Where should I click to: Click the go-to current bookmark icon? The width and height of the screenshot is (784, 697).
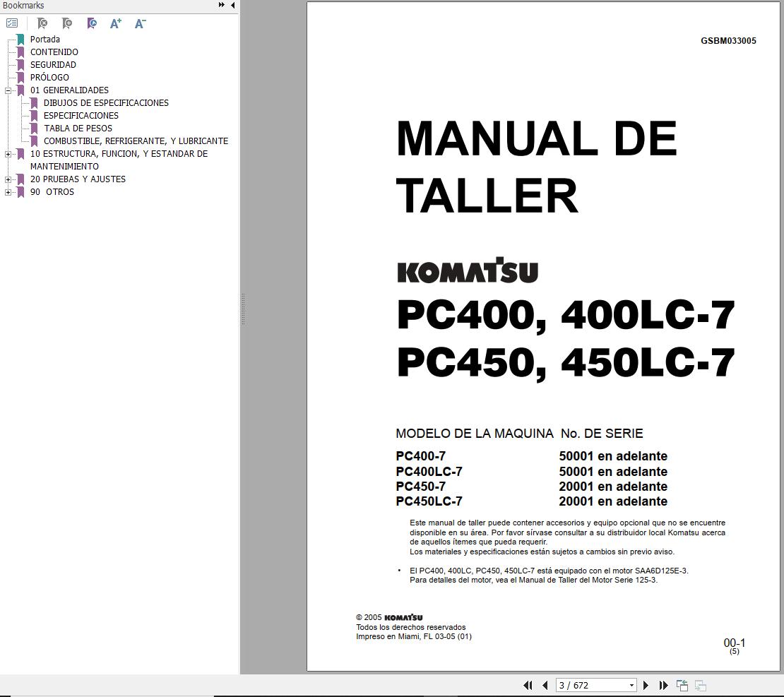tap(92, 23)
